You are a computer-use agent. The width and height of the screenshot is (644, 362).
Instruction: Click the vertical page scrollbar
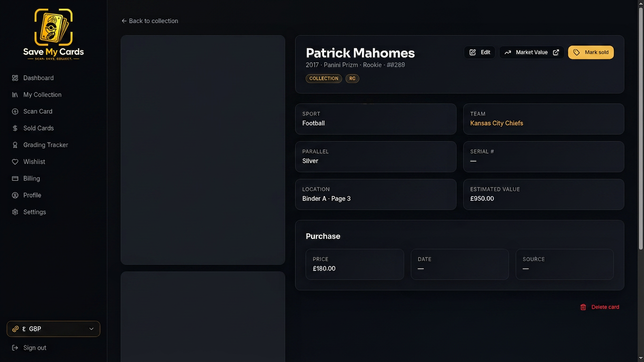641,127
